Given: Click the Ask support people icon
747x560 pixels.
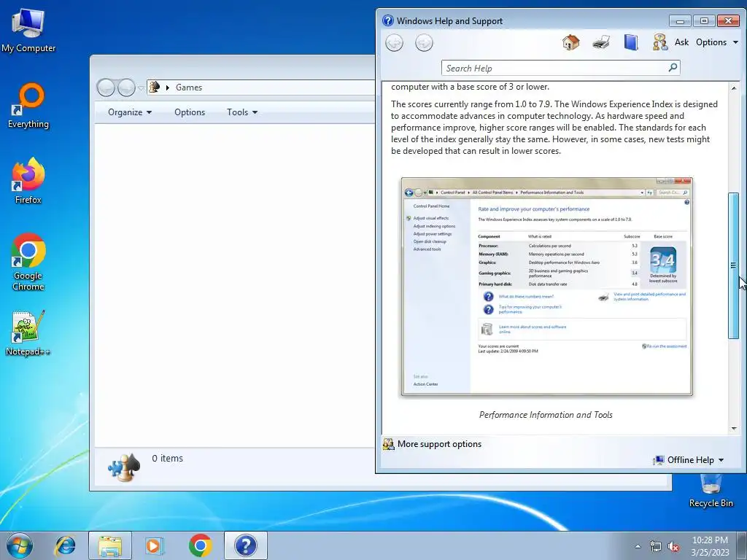Looking at the screenshot, I should [659, 42].
